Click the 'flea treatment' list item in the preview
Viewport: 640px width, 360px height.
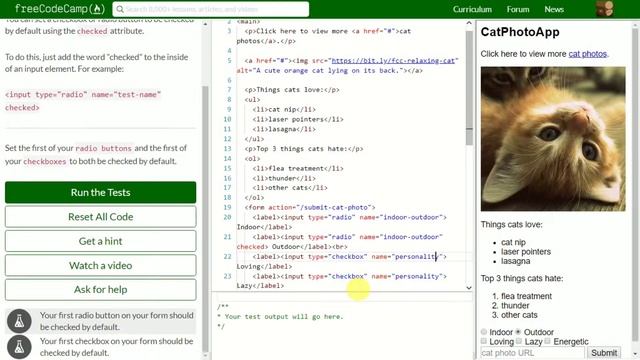click(526, 296)
